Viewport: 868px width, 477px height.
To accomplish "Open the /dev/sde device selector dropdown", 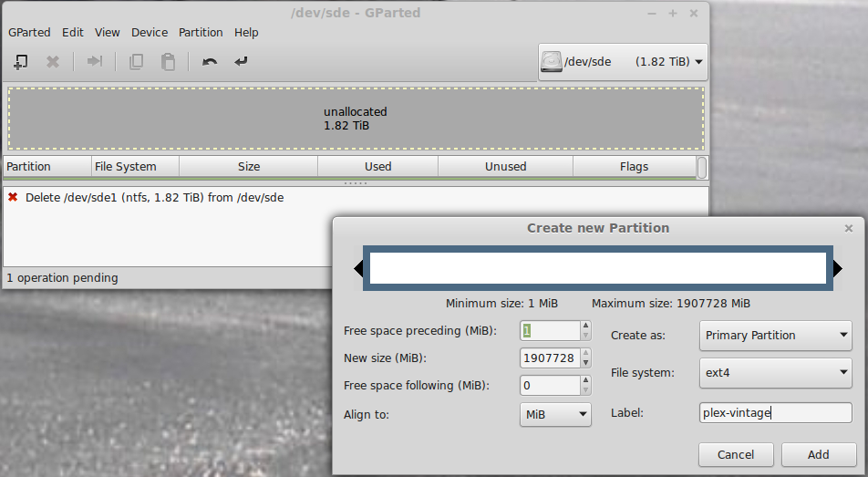I will click(x=623, y=61).
